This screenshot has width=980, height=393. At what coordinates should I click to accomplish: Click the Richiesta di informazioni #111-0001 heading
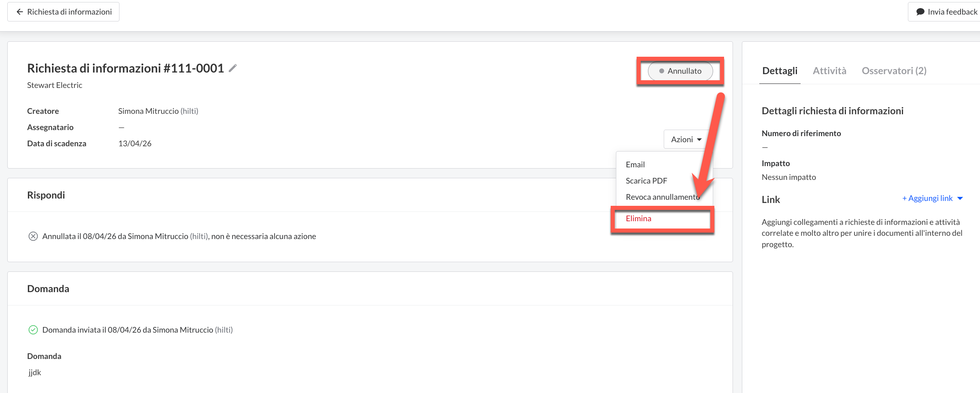point(126,68)
